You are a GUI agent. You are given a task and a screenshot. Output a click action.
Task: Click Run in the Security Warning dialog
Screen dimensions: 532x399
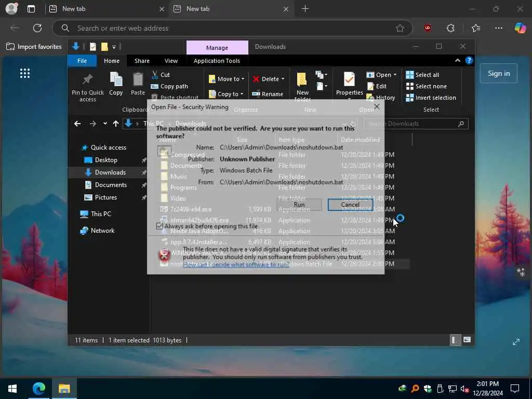pyautogui.click(x=299, y=205)
